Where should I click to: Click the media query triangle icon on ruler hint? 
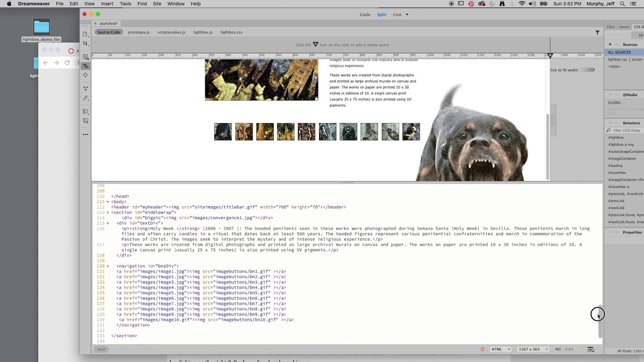pyautogui.click(x=315, y=45)
